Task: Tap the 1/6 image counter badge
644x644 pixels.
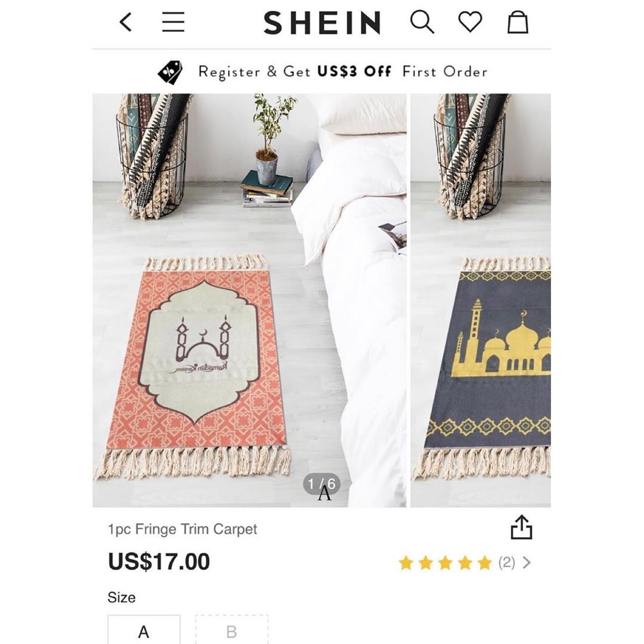Action: 322,484
